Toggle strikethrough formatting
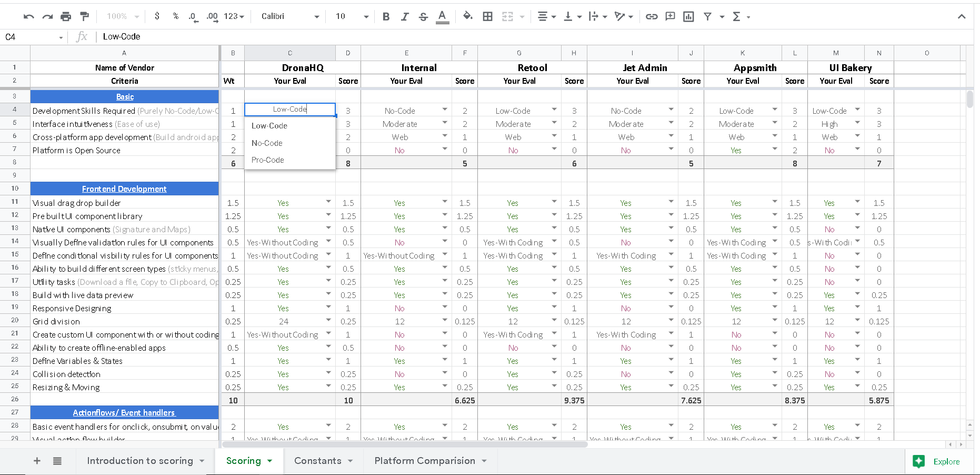This screenshot has height=475, width=980. (x=423, y=16)
